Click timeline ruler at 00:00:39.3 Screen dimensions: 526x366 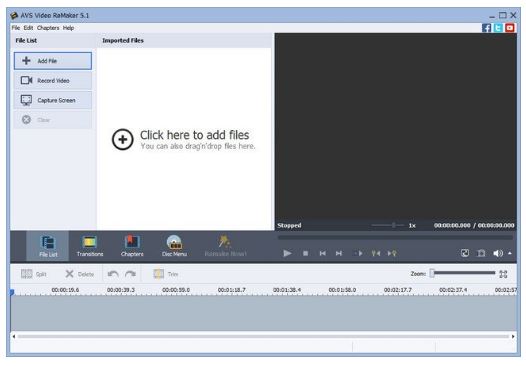[121, 290]
